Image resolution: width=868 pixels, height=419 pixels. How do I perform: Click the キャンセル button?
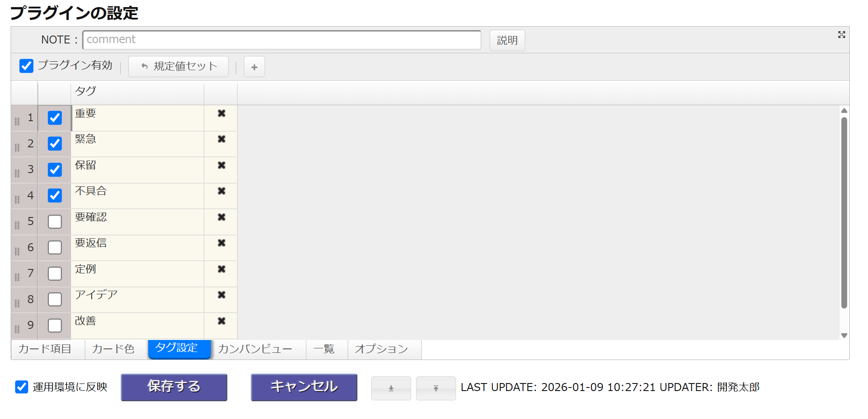tap(304, 387)
